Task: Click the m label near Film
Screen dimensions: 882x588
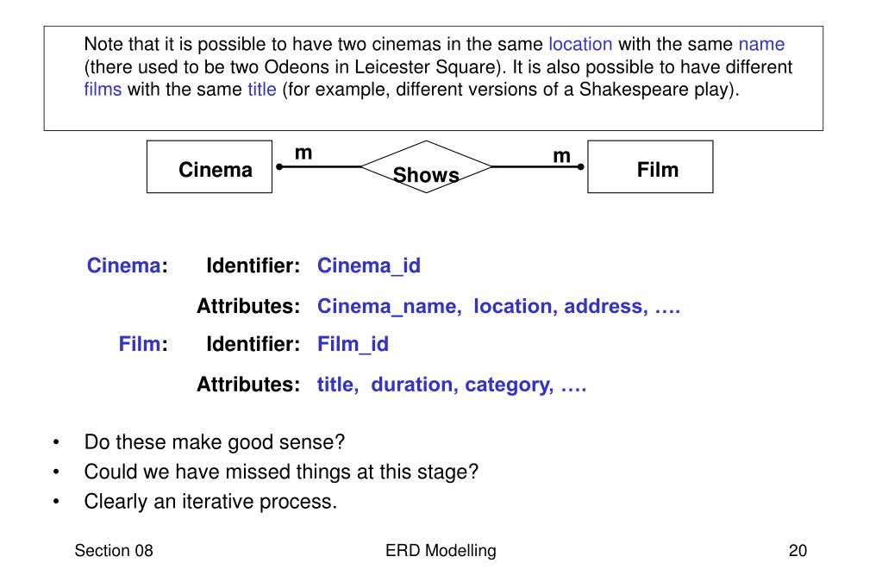Action: point(561,156)
